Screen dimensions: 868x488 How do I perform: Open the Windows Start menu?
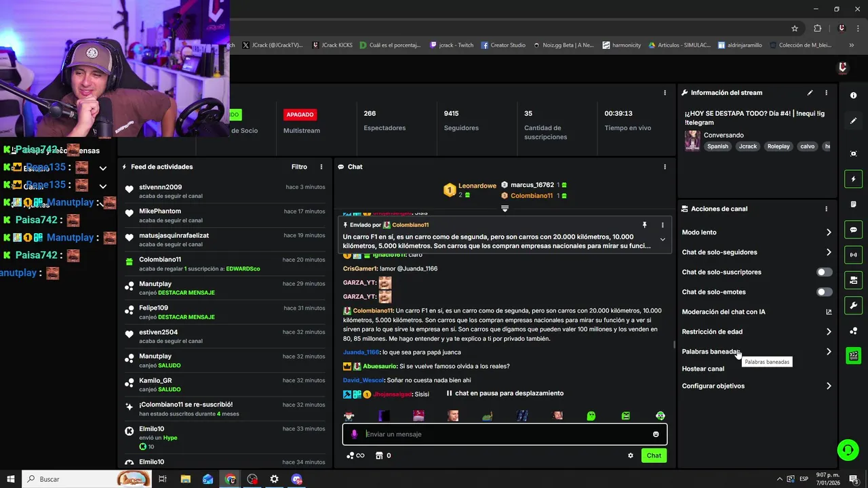pyautogui.click(x=11, y=479)
